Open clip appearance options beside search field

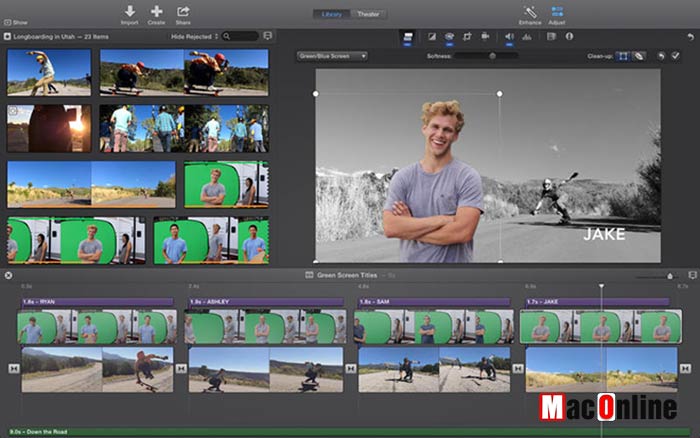pos(267,36)
